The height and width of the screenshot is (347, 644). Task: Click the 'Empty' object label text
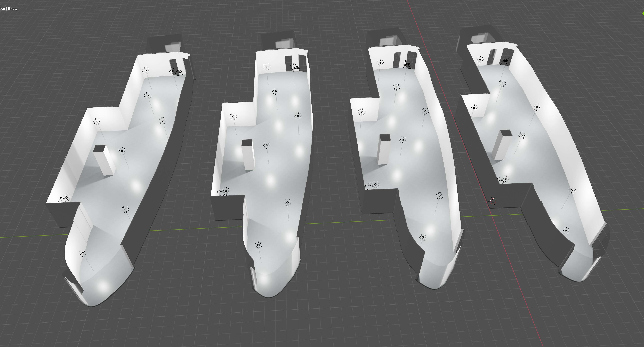click(x=12, y=9)
